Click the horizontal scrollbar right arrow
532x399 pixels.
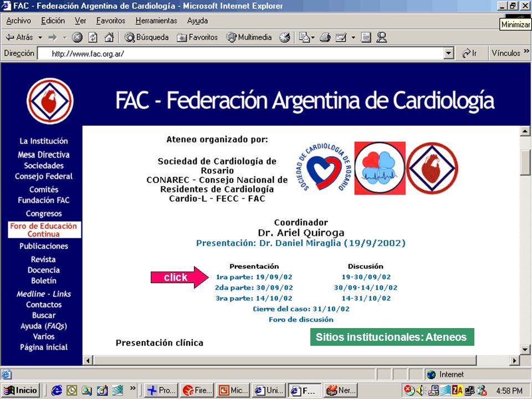point(515,360)
